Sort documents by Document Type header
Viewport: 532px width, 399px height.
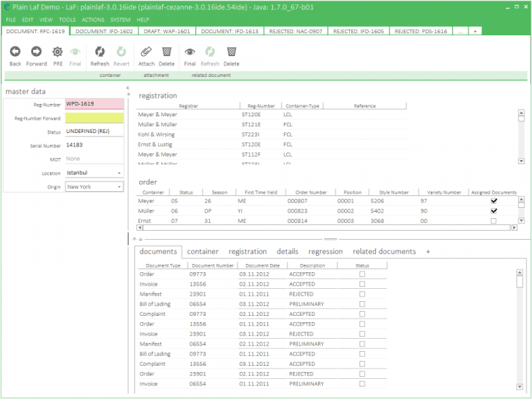coord(163,265)
